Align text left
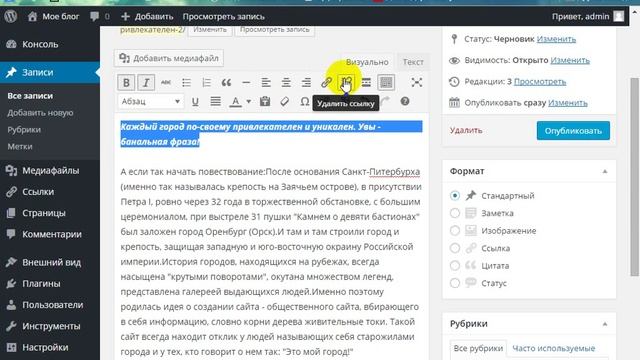This screenshot has height=360, width=640. coord(266,82)
